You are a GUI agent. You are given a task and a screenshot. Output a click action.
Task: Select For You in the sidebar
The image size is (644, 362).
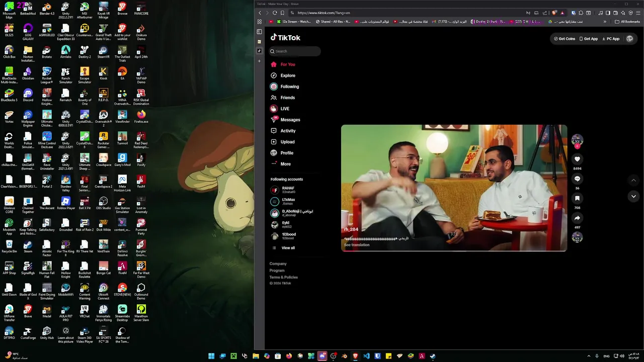point(283,64)
